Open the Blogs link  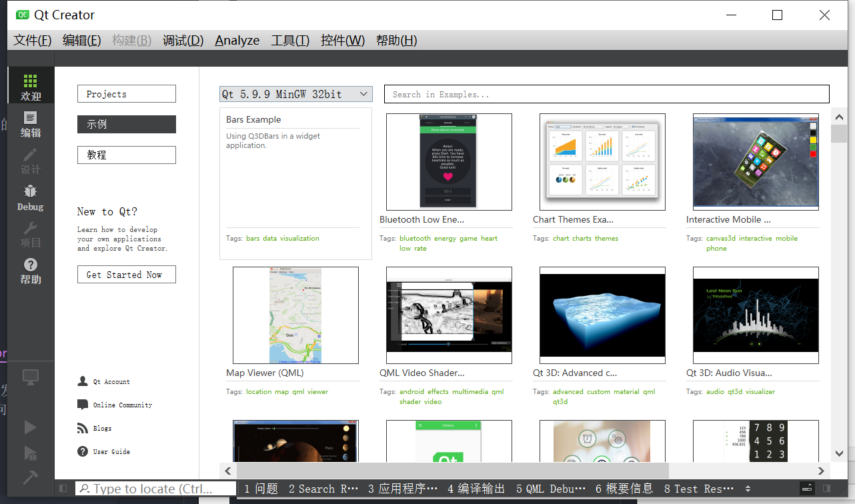[x=102, y=429]
